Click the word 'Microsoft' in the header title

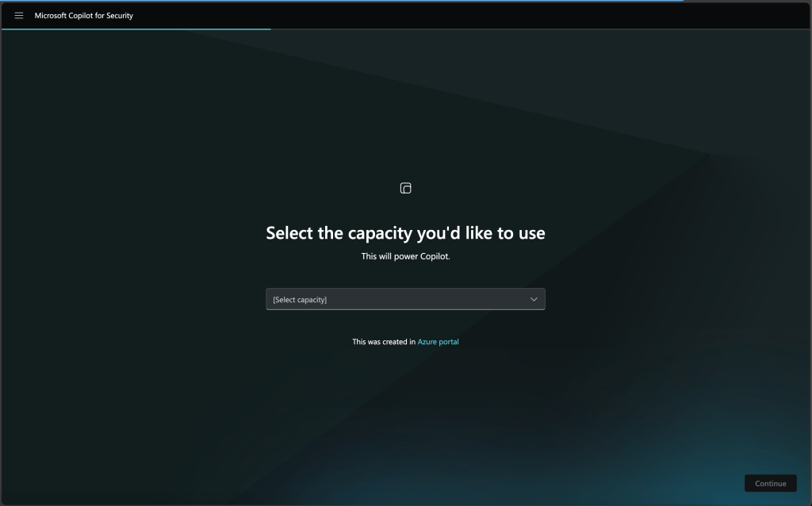(52, 16)
